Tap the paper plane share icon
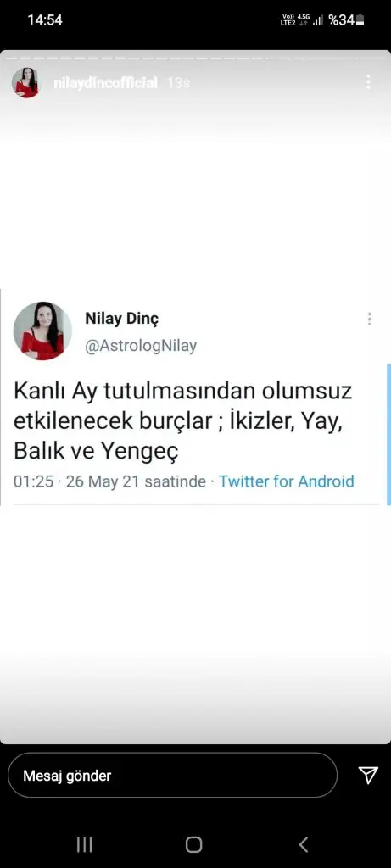This screenshot has width=391, height=868. point(368,775)
